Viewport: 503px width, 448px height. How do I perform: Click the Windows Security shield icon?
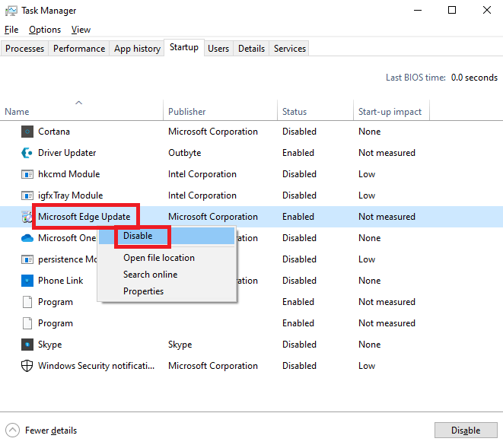[x=27, y=366]
